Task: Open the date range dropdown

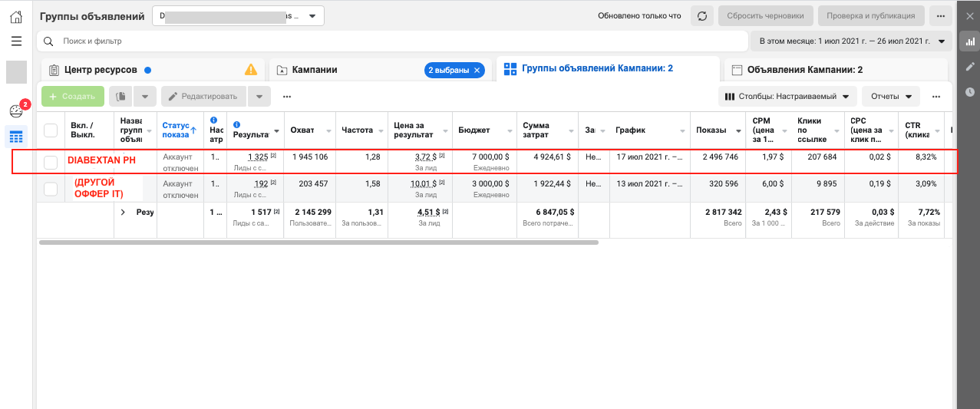Action: [x=851, y=41]
